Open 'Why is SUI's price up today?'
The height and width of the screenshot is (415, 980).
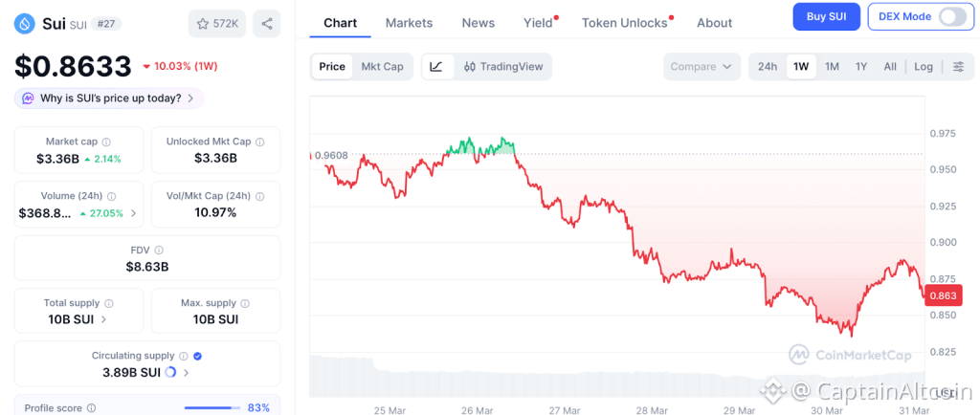tap(108, 98)
